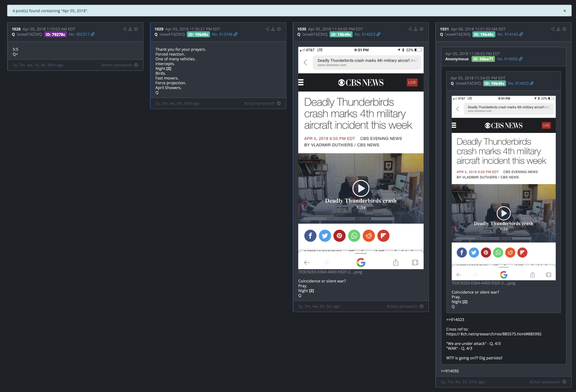Screen dimensions: 576x392
Task: Click timestamp Apr 06, 2018 12:01:50 AM EDT
Action: click(478, 29)
